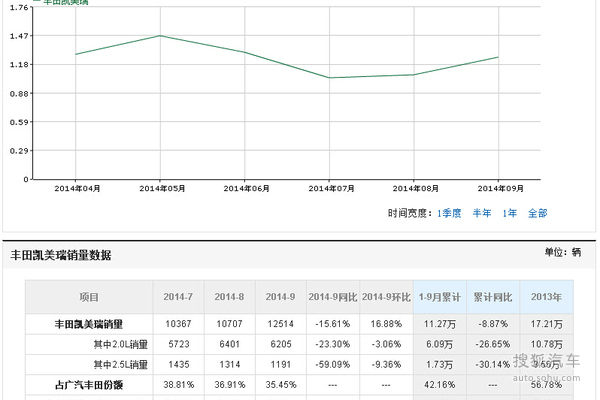
Task: Click the line peak at 2014年05月
Action: pos(161,36)
